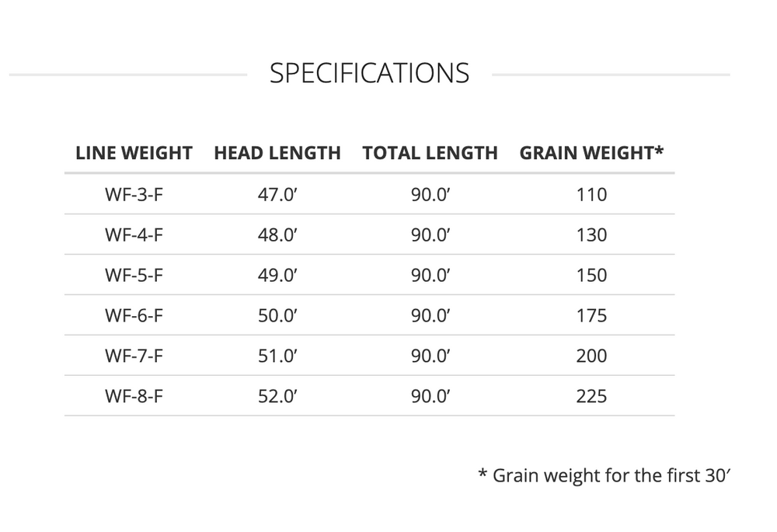Select the grain weight value 150
Screen dimensions: 777x532
591,275
